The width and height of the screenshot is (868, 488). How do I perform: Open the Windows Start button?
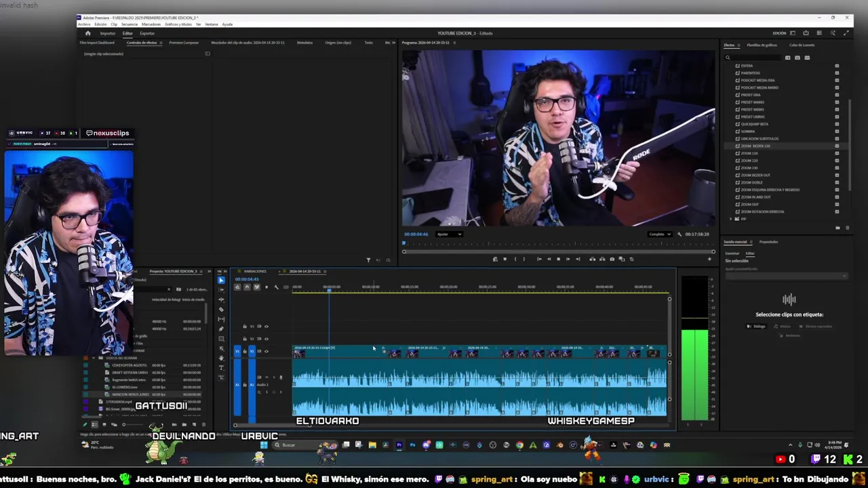[x=264, y=445]
